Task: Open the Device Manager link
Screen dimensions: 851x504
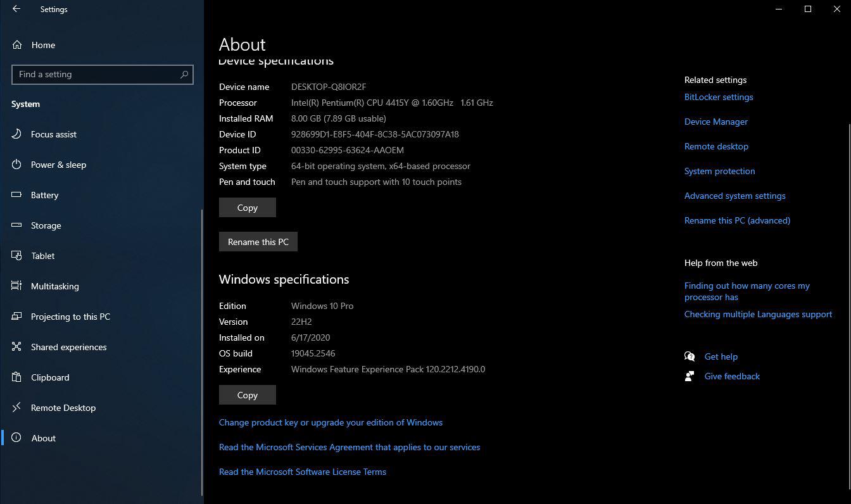Action: (716, 122)
